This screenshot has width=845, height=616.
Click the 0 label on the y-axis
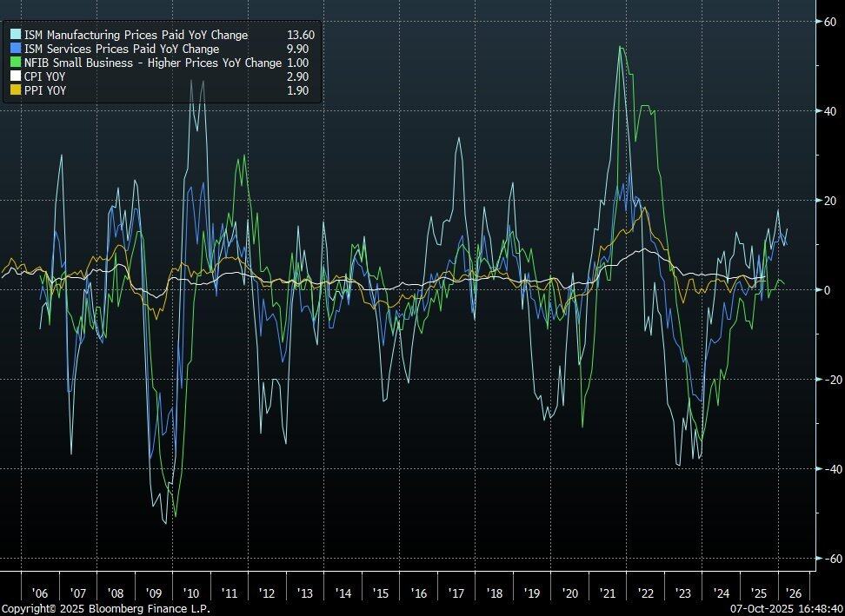[828, 290]
